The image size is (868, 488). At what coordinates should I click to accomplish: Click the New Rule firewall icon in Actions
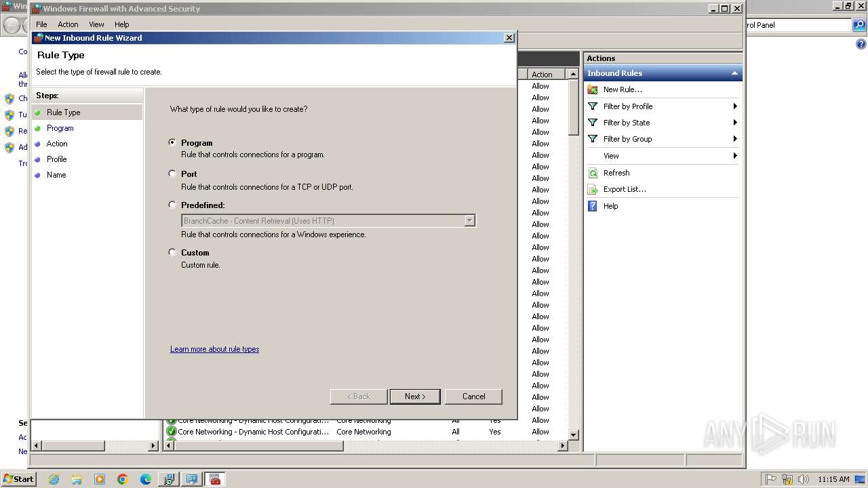coord(593,89)
